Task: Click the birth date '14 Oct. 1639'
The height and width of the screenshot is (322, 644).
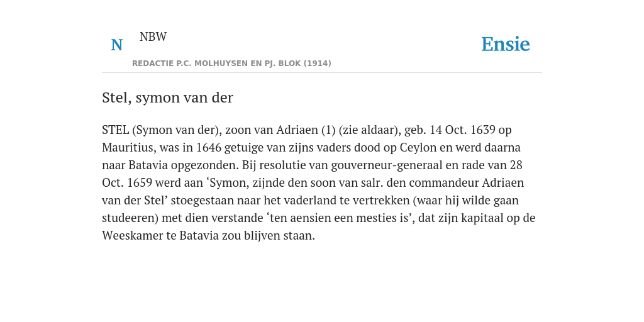Action: pyautogui.click(x=462, y=130)
